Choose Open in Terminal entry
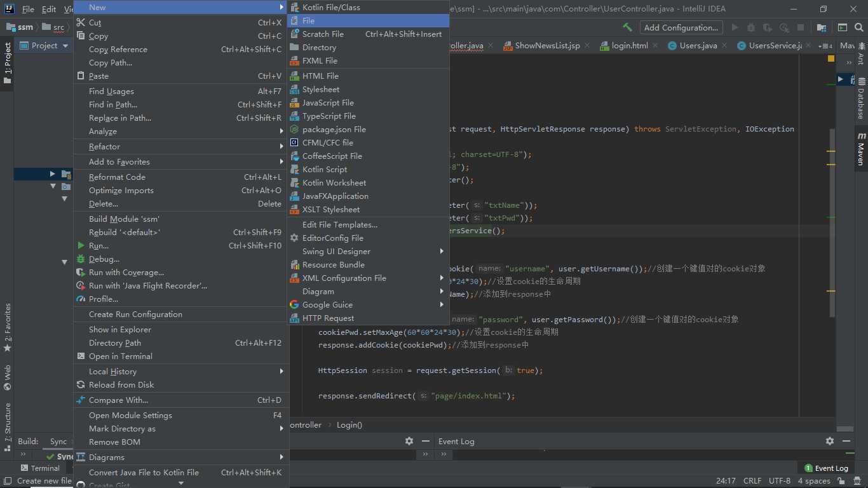 (x=181, y=356)
